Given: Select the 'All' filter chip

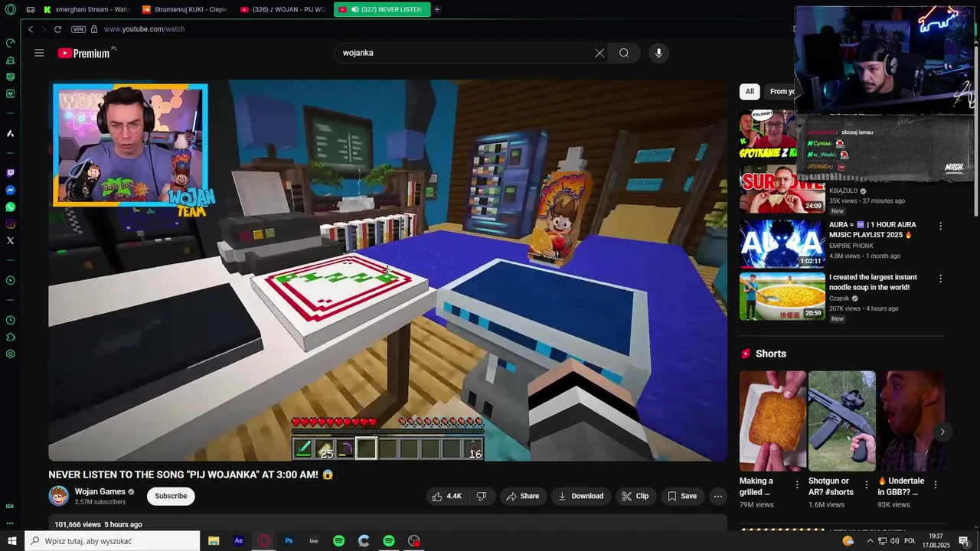Looking at the screenshot, I should click(x=750, y=91).
